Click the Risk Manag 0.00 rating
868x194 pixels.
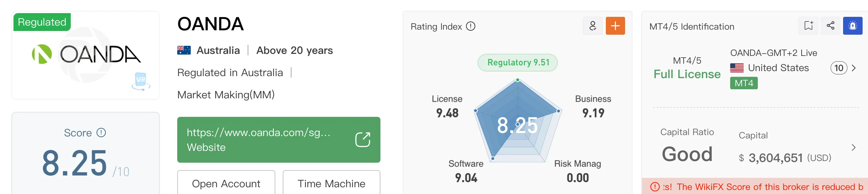pyautogui.click(x=578, y=171)
